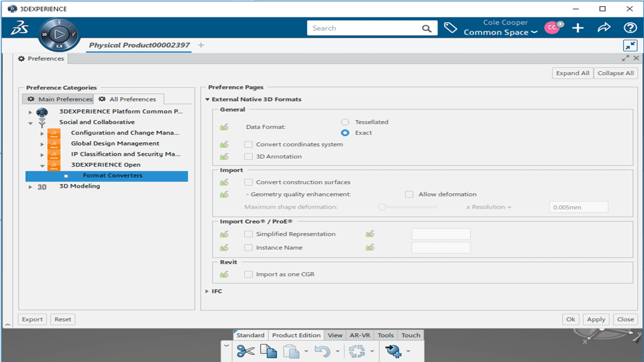Click the tag icon beside search
This screenshot has width=644, height=362.
450,28
